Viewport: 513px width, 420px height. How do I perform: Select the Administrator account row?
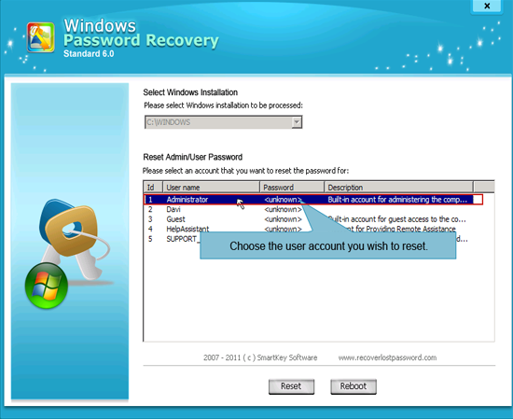313,200
